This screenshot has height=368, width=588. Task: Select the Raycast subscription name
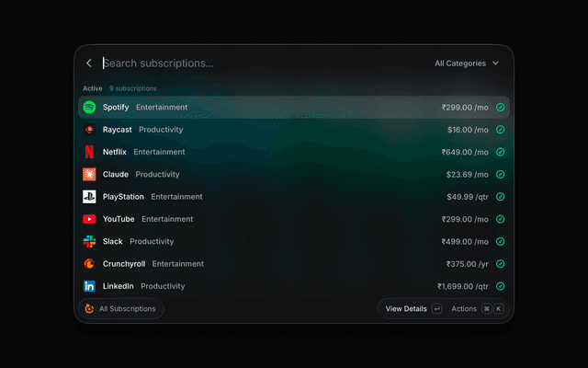pos(117,130)
